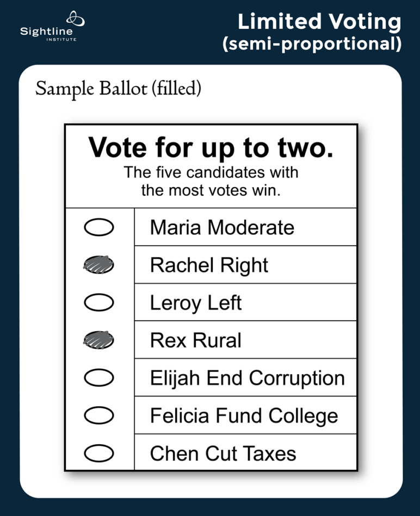Image resolution: width=420 pixels, height=516 pixels.
Task: Fill the oval beside Leroy Left
Action: tap(99, 303)
